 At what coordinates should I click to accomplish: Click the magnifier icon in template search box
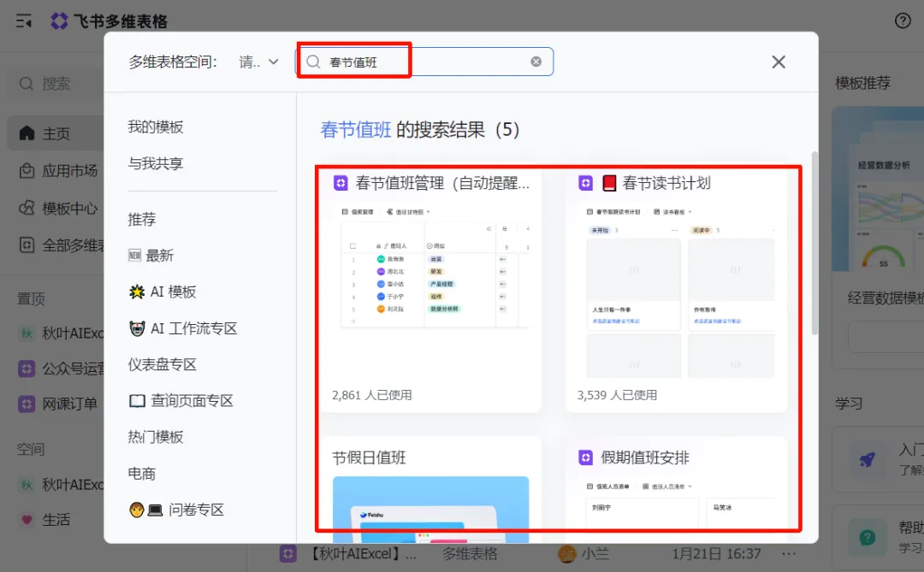point(313,62)
